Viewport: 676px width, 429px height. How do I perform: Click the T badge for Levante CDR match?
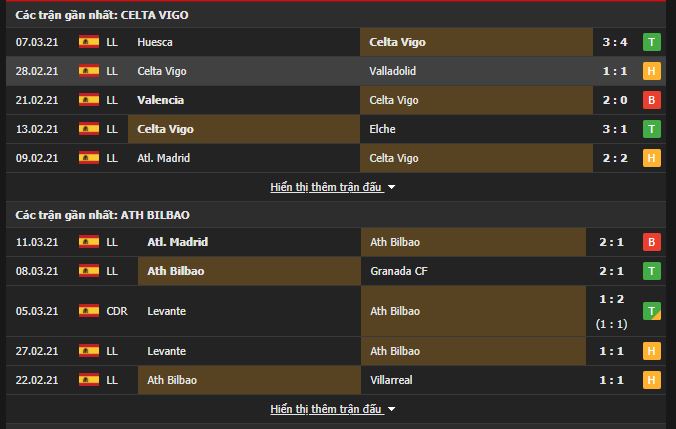pyautogui.click(x=651, y=311)
